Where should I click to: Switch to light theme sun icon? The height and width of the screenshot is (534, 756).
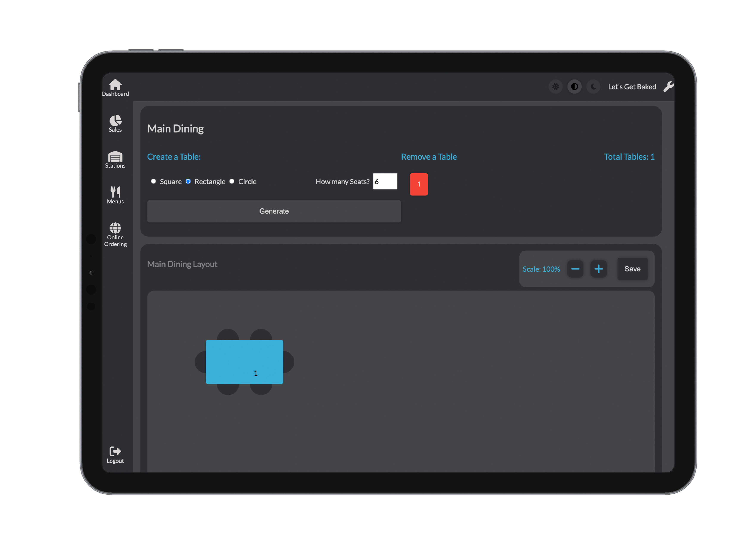(x=556, y=87)
